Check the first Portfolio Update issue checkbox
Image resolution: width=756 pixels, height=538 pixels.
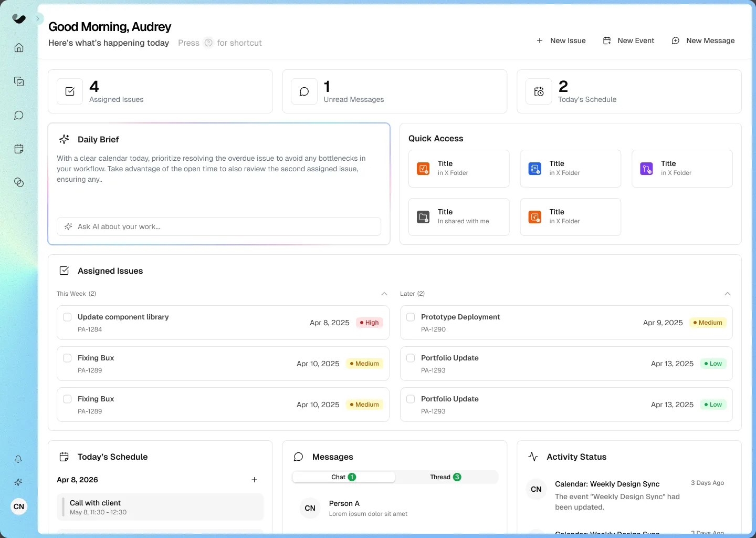(x=411, y=358)
